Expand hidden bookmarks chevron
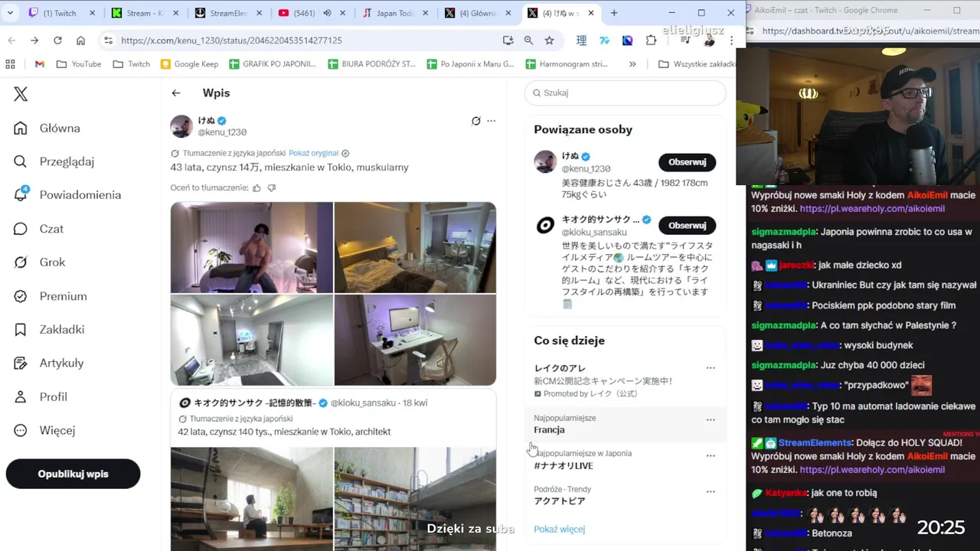The width and height of the screenshot is (980, 551). point(632,64)
